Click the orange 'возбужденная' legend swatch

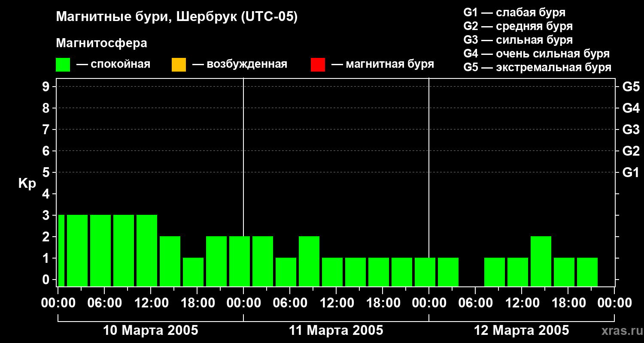[x=179, y=65]
